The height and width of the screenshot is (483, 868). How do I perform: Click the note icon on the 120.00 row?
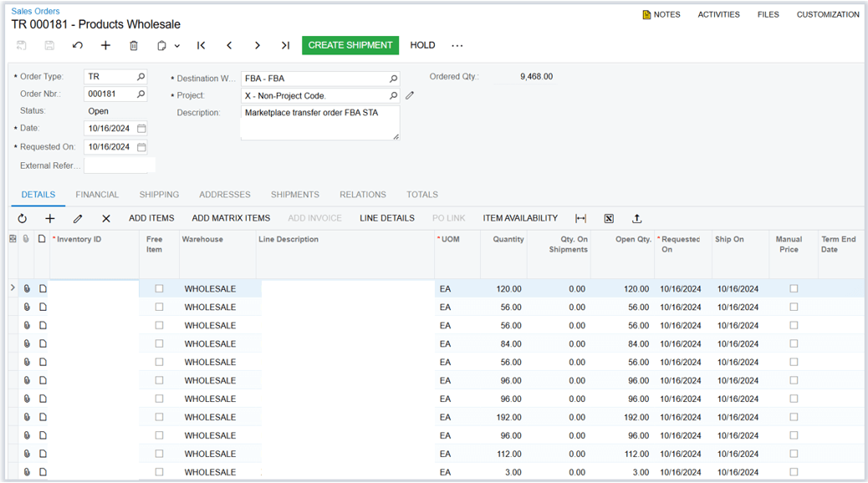43,289
